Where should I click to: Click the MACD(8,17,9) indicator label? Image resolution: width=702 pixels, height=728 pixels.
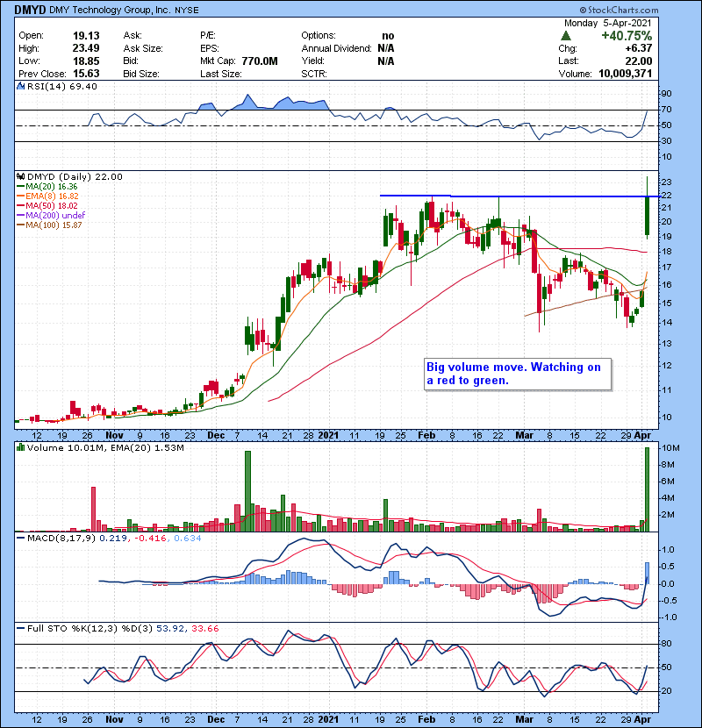coord(61,539)
